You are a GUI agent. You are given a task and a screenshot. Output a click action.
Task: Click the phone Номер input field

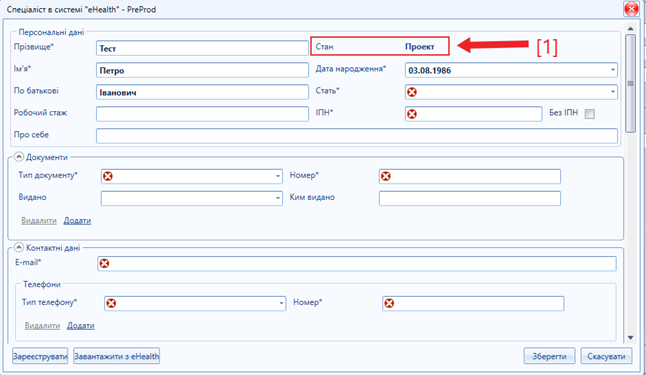[473, 304]
